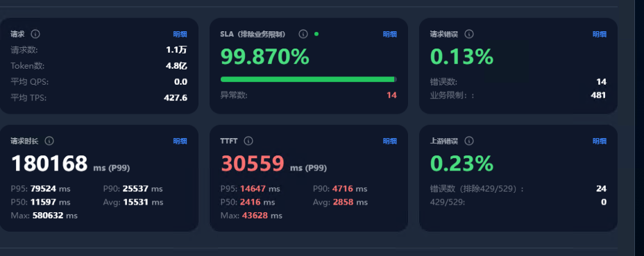644x256 pixels.
Task: Open info icon next to 请求错误 title
Action: coord(469,34)
